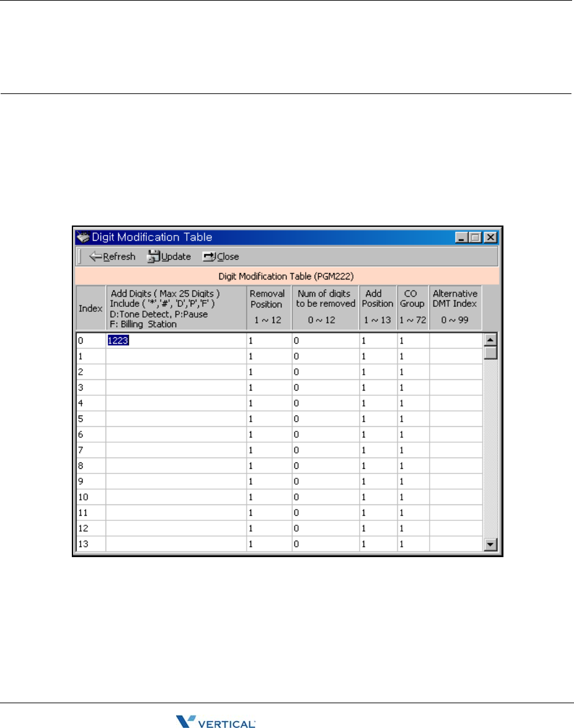Select Removal Position cell in row 0

click(x=269, y=340)
